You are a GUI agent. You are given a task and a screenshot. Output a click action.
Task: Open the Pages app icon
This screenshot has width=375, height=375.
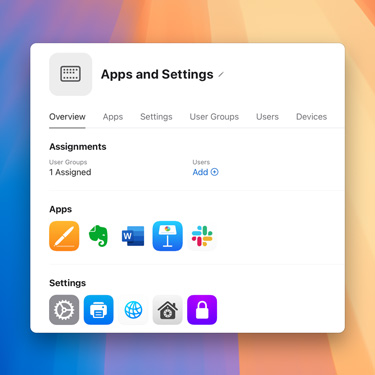(64, 236)
